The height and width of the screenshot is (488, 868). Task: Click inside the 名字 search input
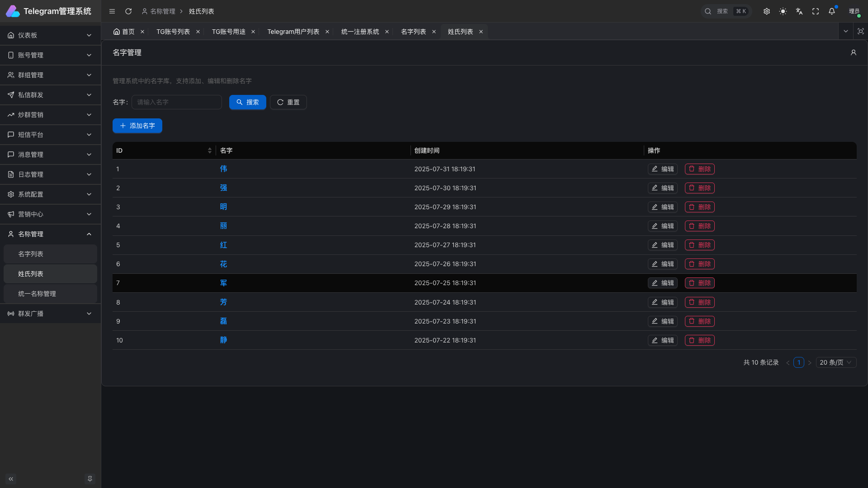tap(177, 102)
